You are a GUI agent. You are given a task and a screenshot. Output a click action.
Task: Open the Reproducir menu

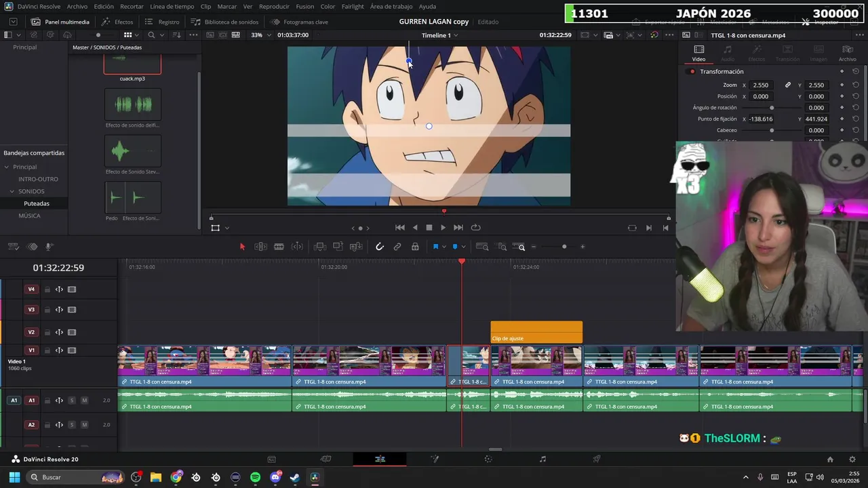[274, 6]
